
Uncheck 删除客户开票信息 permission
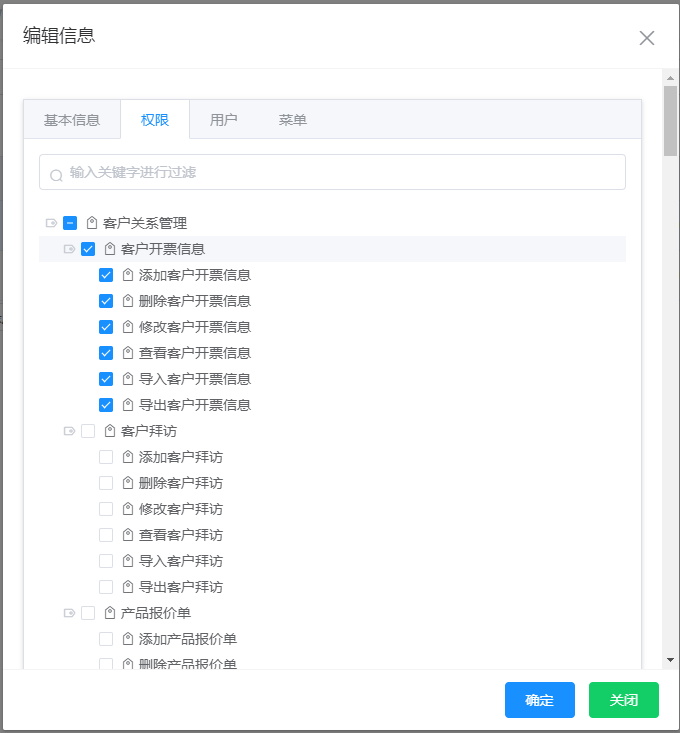pos(106,301)
